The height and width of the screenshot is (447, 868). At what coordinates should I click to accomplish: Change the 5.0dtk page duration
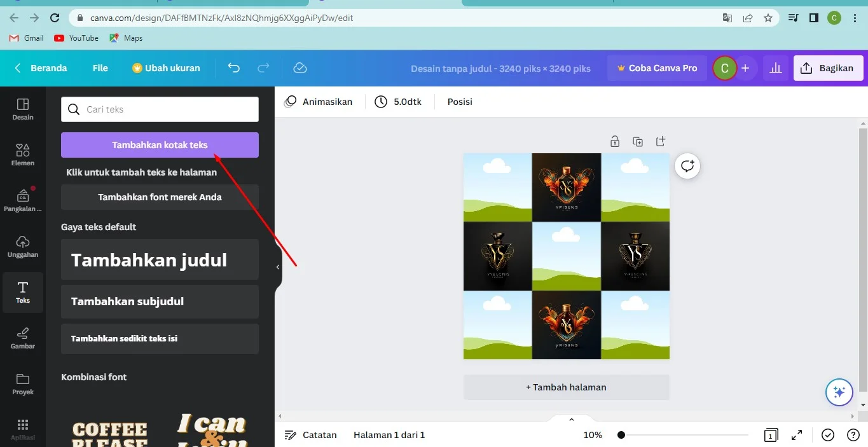pyautogui.click(x=398, y=102)
